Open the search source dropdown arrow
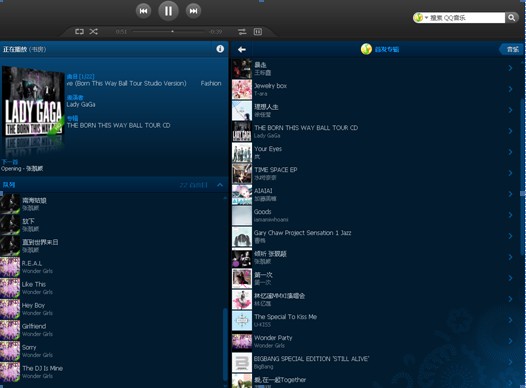This screenshot has height=388, width=526. [426, 17]
